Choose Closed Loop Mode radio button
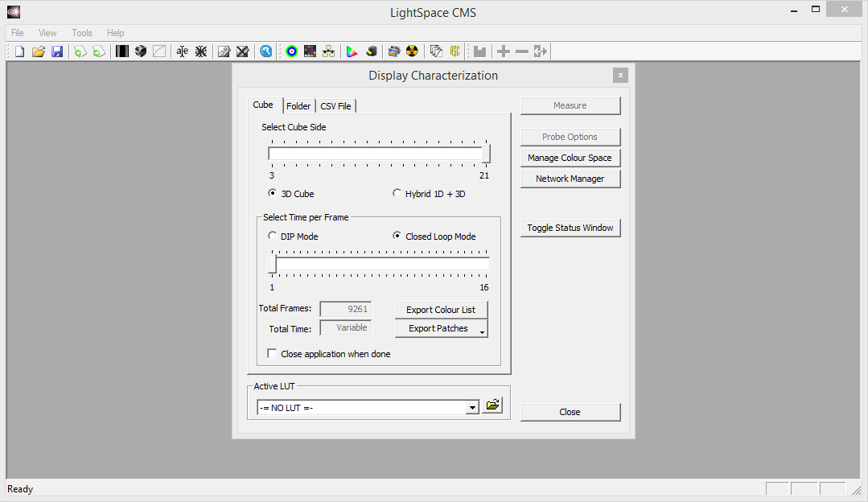 [x=397, y=236]
